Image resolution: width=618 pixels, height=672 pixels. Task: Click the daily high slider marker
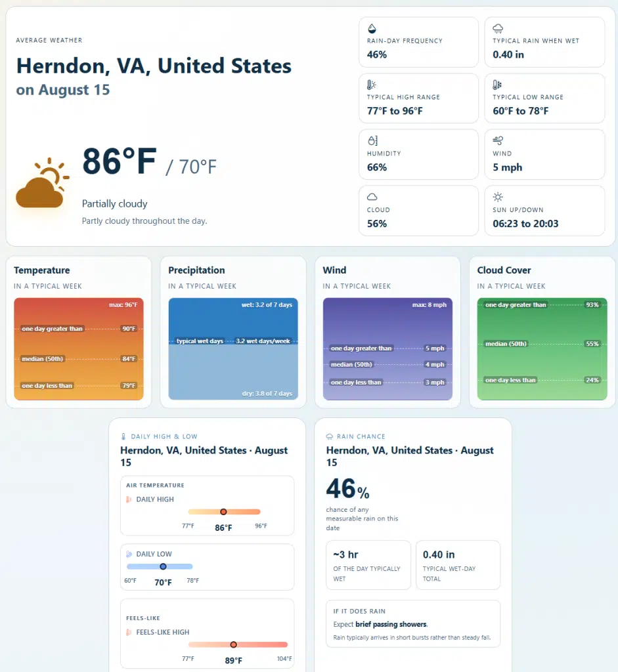(223, 512)
